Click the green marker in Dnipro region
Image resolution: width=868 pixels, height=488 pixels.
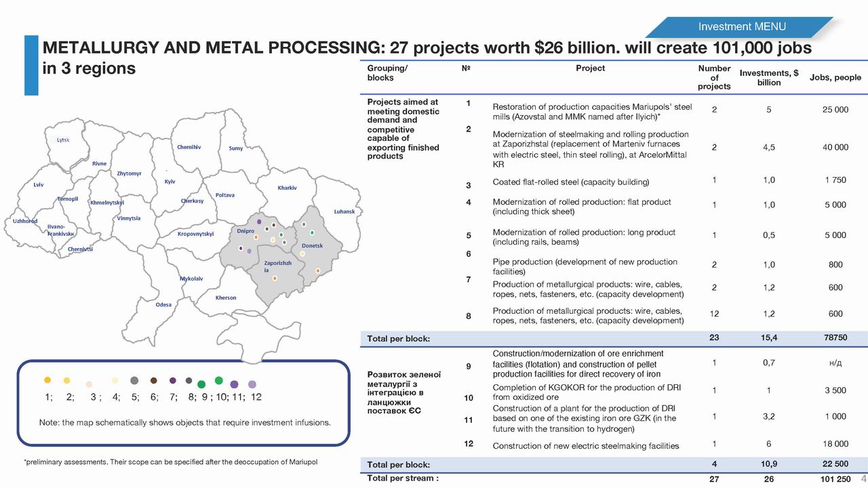(281, 235)
